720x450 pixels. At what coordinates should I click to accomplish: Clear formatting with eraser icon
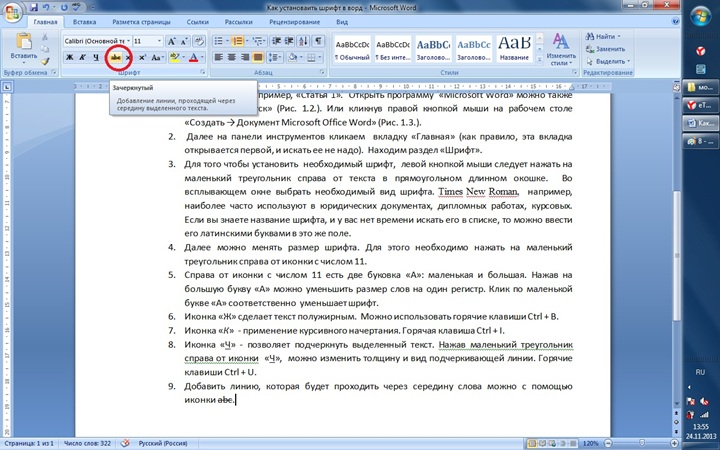199,41
